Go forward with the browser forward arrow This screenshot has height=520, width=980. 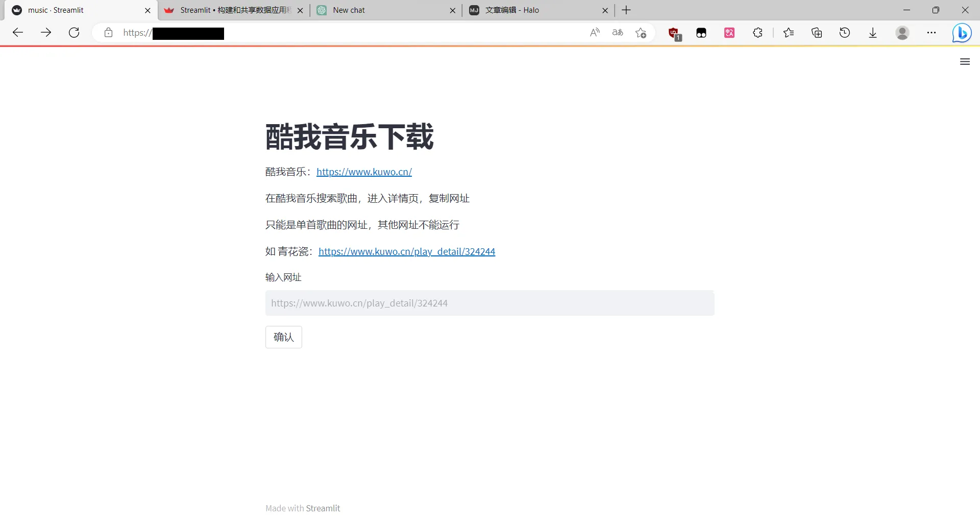(x=46, y=33)
